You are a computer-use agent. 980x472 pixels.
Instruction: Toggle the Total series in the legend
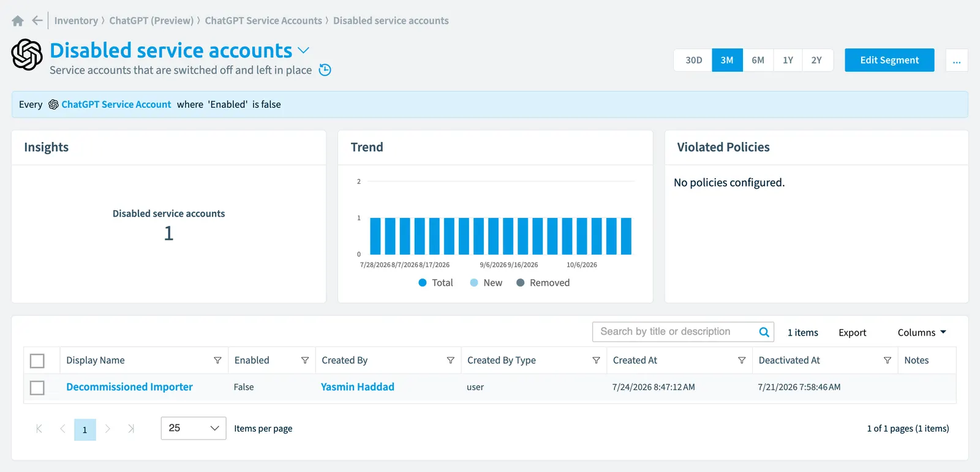pos(435,283)
